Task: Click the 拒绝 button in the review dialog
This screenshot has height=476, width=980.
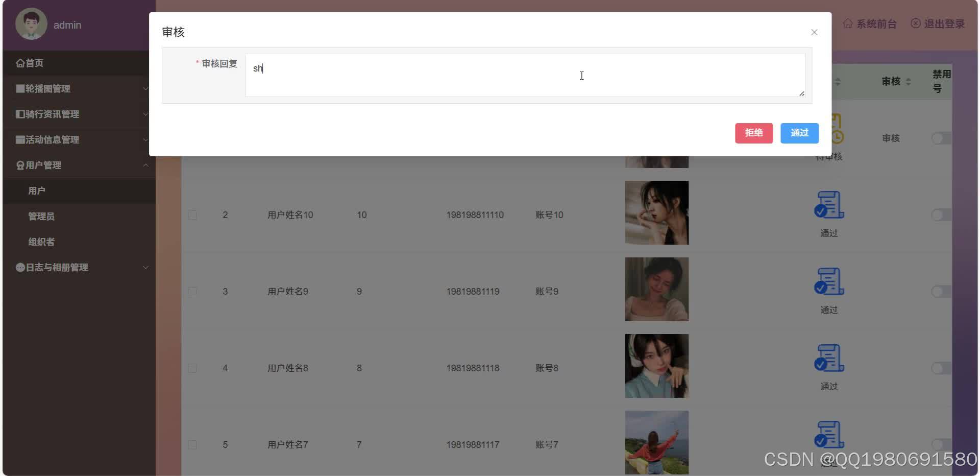Action: click(x=753, y=133)
